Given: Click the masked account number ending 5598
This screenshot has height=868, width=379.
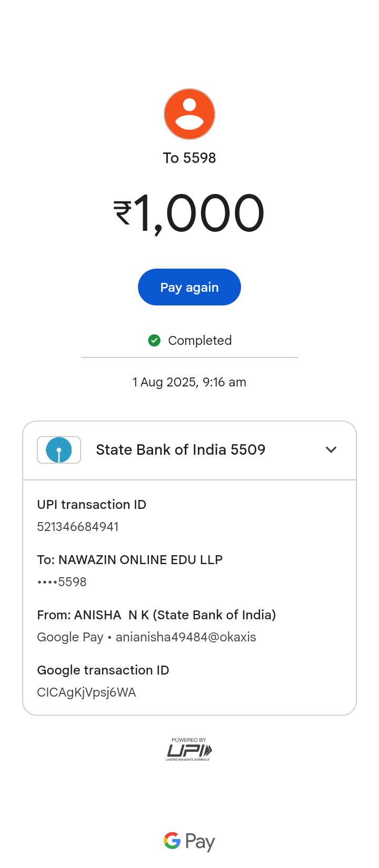Looking at the screenshot, I should tap(62, 582).
